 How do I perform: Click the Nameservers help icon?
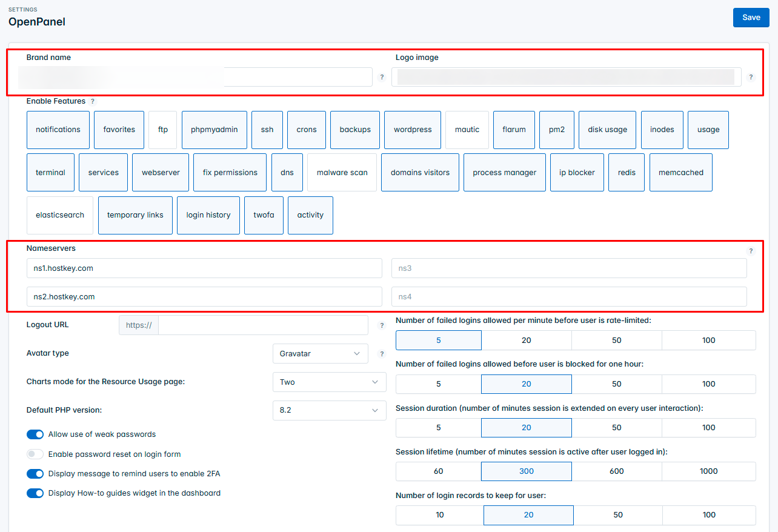[751, 251]
